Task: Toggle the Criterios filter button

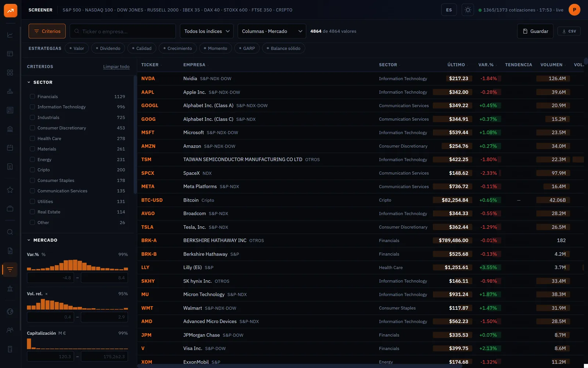Action: coord(47,31)
